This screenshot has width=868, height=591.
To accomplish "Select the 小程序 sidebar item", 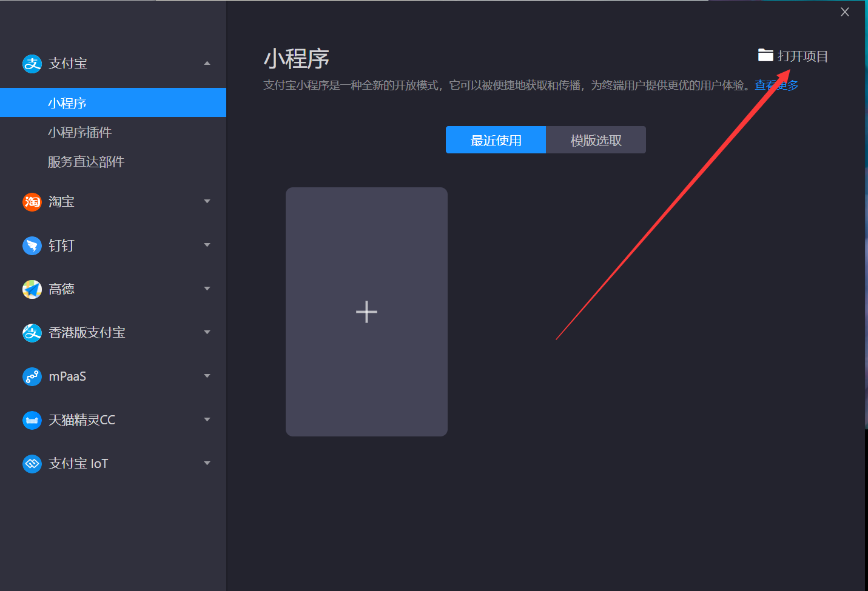I will pyautogui.click(x=113, y=102).
